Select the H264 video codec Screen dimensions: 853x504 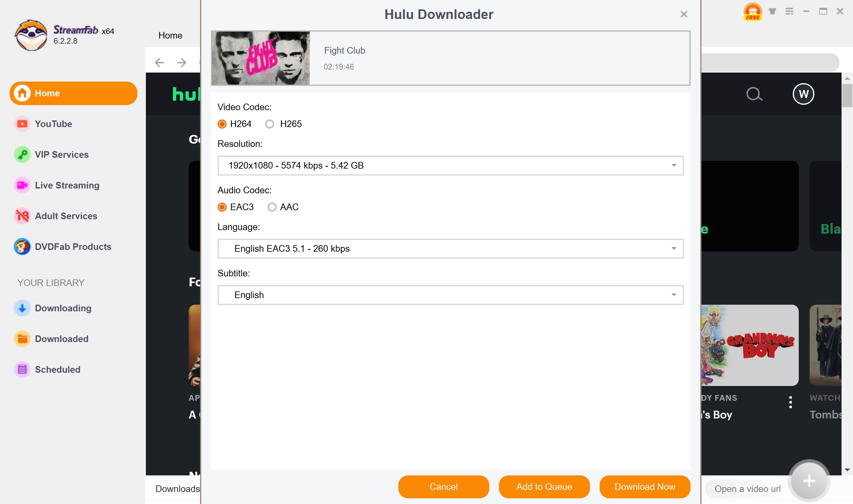(222, 124)
